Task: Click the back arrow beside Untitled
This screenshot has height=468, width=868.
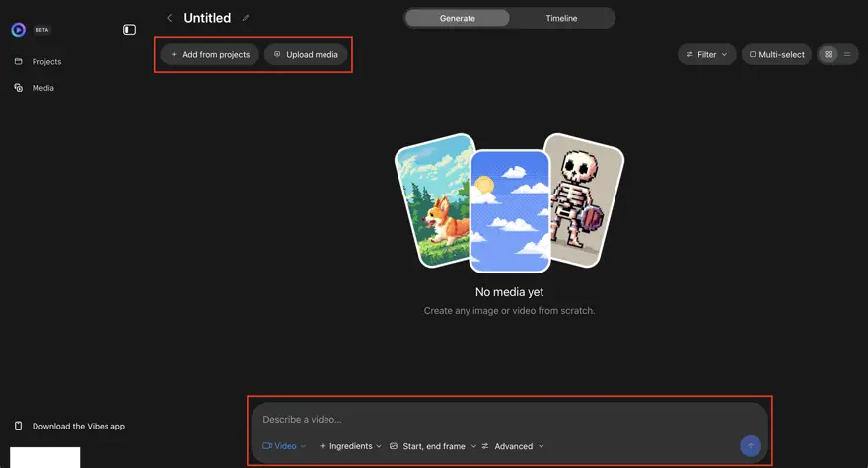Action: (170, 18)
